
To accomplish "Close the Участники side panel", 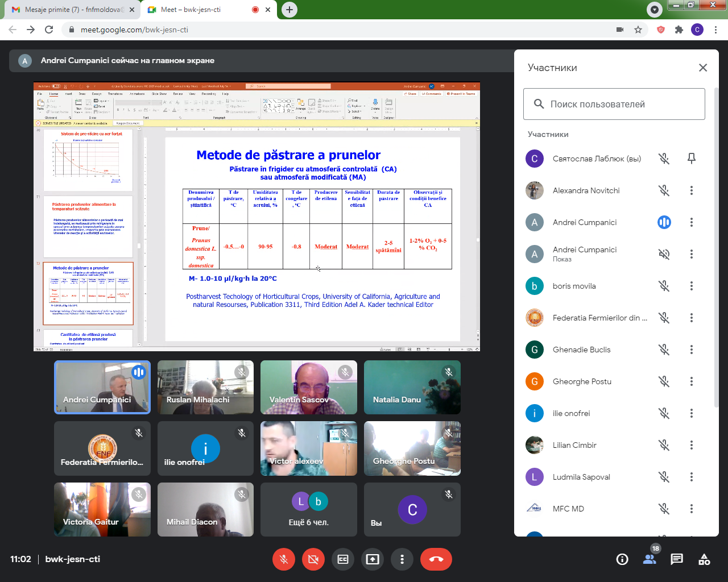I will 703,68.
